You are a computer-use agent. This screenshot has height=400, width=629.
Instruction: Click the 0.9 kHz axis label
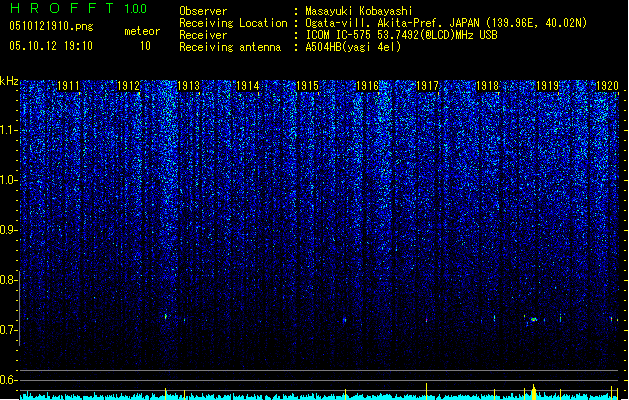pos(9,230)
